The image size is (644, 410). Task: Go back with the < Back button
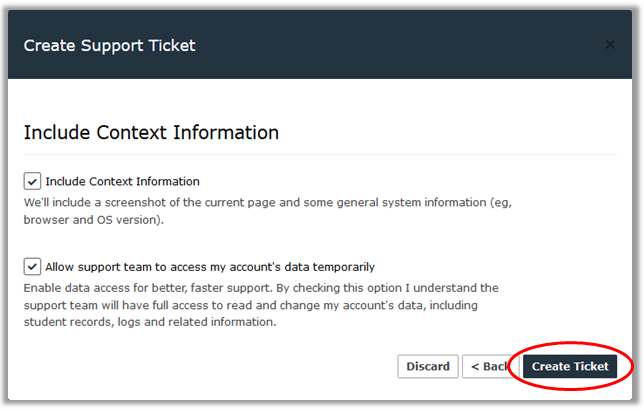(489, 366)
